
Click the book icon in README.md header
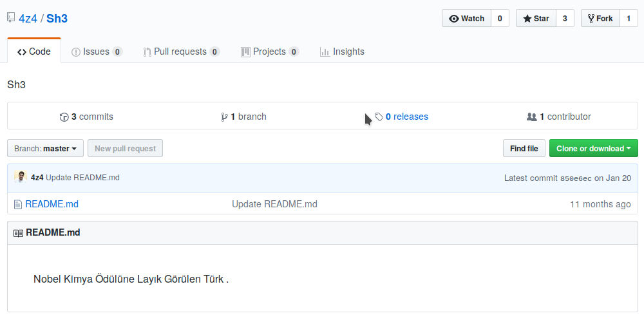(18, 233)
